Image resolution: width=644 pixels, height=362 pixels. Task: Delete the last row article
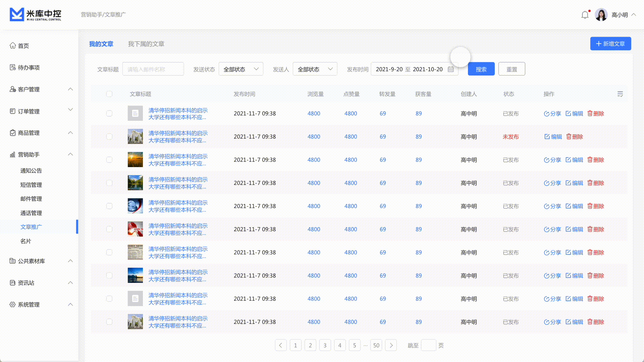click(x=596, y=322)
